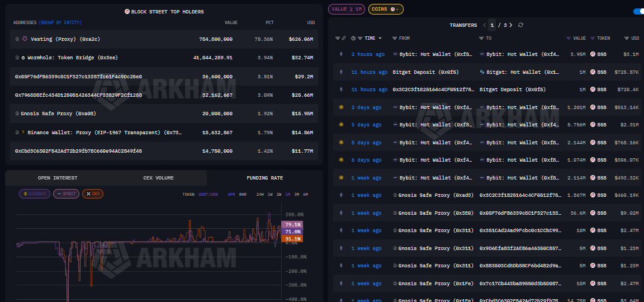Screen dimensions: 644x302
Task: Switch funding rate to APR mode
Action: pos(231,195)
